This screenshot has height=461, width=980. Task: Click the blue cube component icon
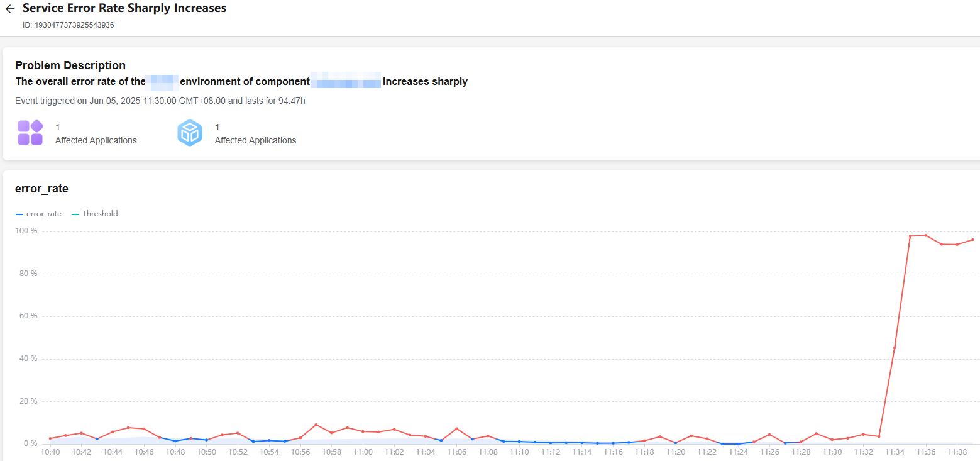point(190,133)
